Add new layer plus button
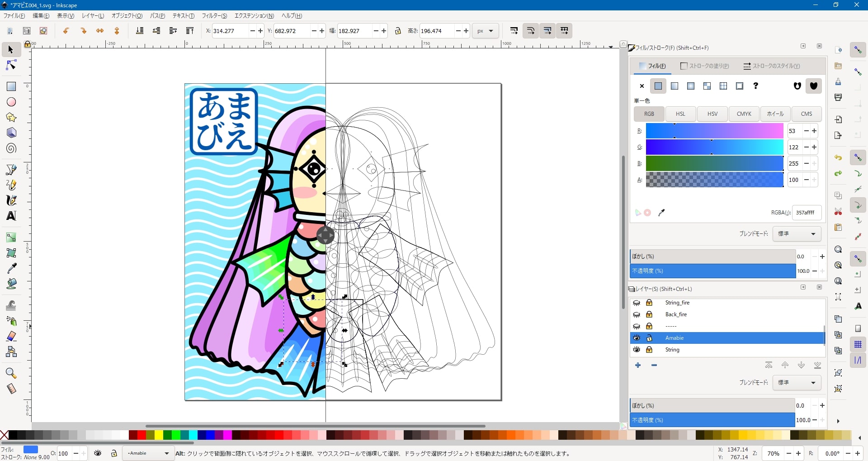 (638, 365)
